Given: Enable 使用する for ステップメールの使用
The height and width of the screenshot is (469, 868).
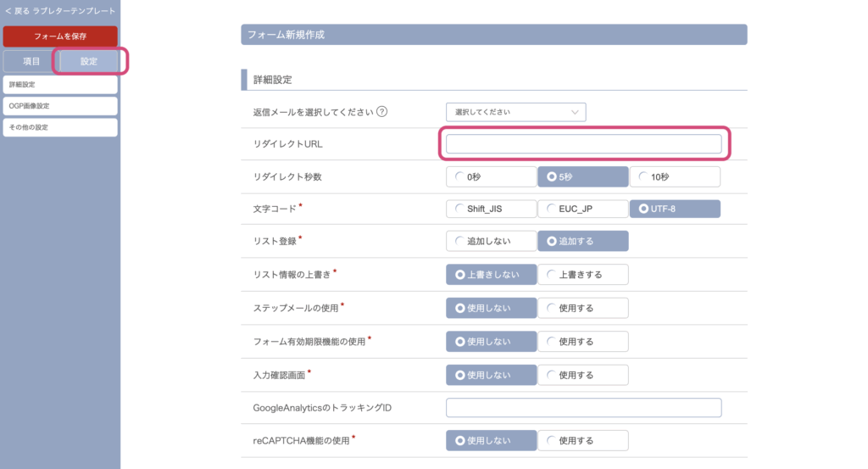Looking at the screenshot, I should point(583,308).
